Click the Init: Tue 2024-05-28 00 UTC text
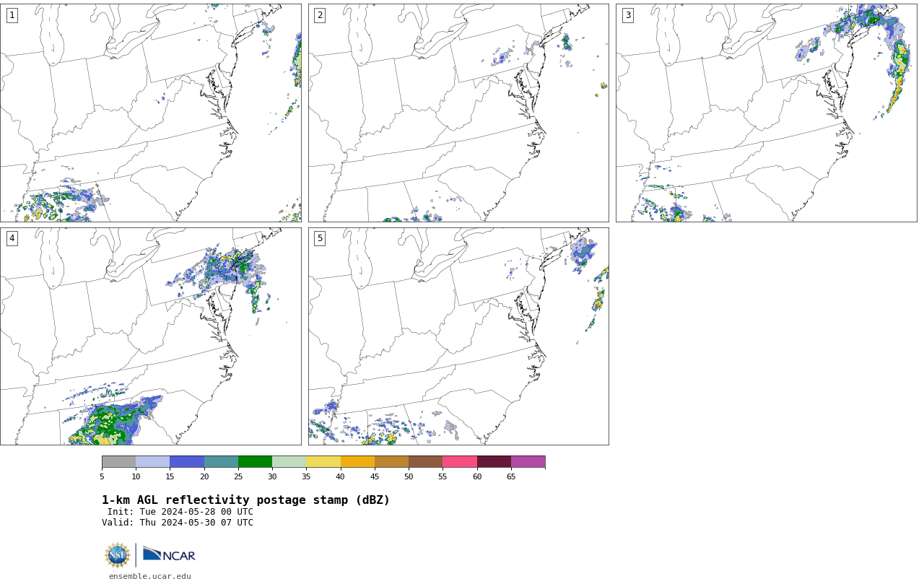Viewport: 924px width, 584px height. pyautogui.click(x=180, y=512)
